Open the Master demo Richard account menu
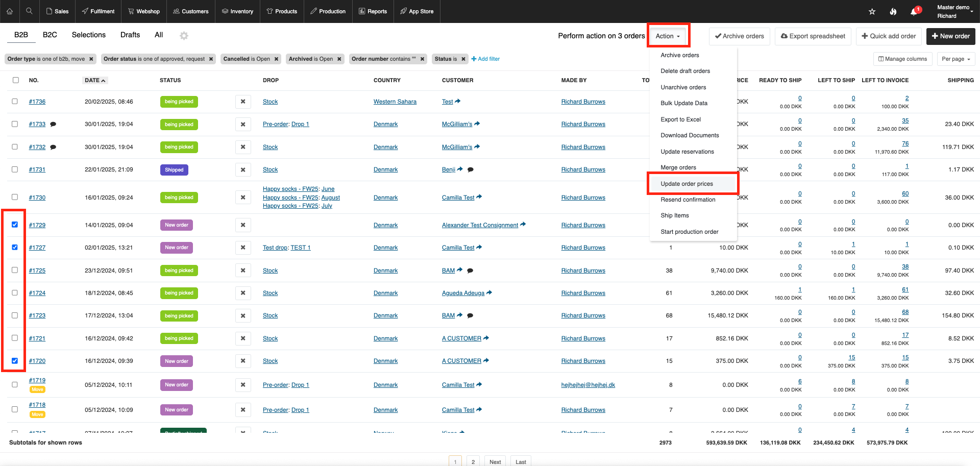 955,11
